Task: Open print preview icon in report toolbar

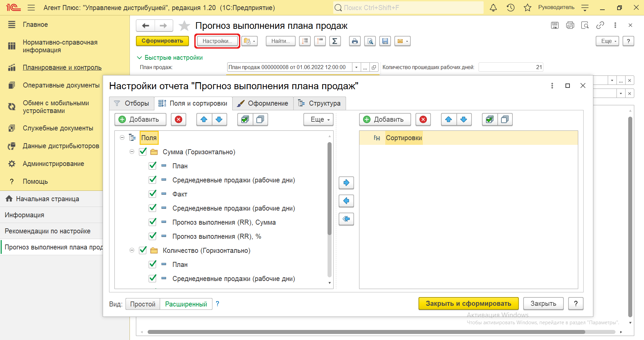Action: pyautogui.click(x=370, y=41)
